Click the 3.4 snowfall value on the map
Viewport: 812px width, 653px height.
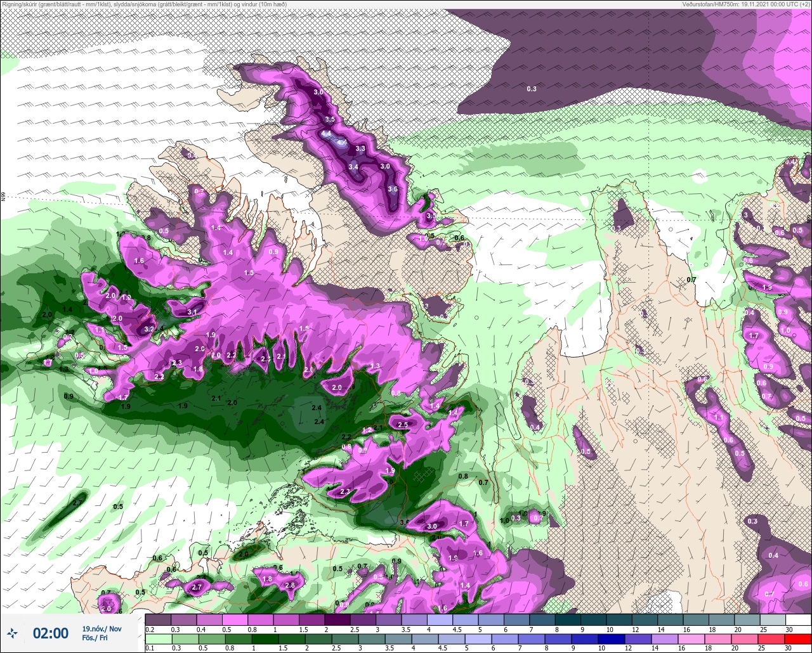[x=353, y=167]
